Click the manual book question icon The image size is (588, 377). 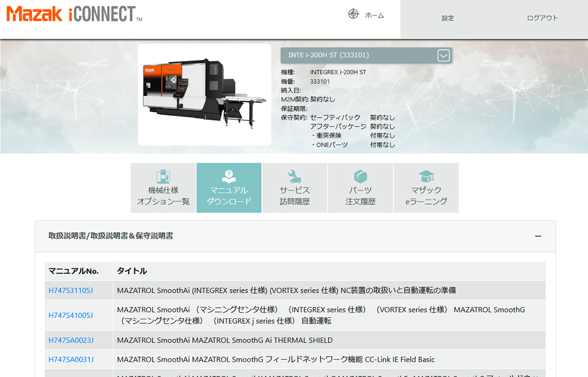[229, 176]
